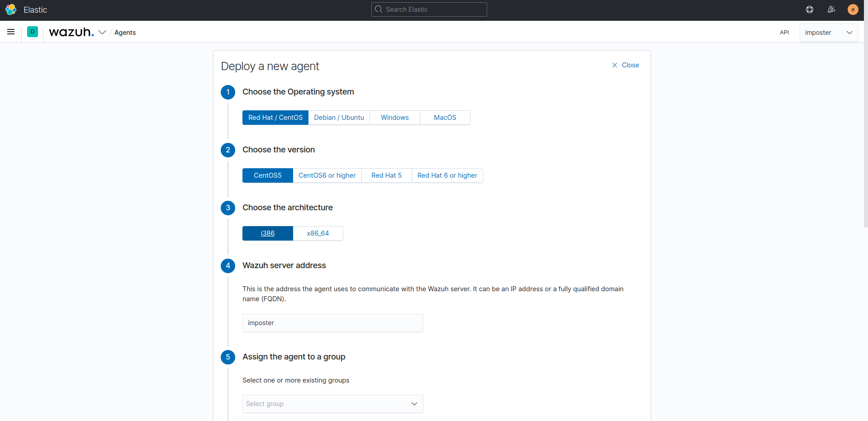Click the what's new party popper icon
868x421 pixels.
click(x=831, y=9)
